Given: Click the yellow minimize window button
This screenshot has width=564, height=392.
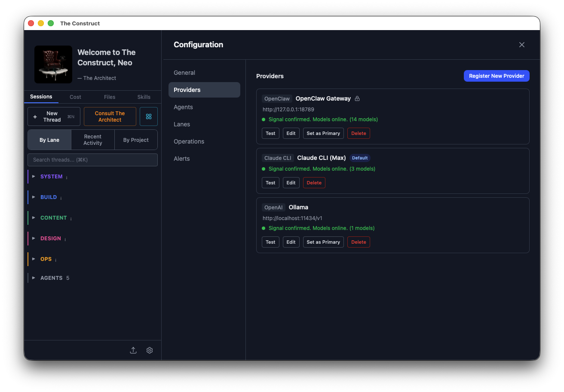Looking at the screenshot, I should [x=41, y=23].
